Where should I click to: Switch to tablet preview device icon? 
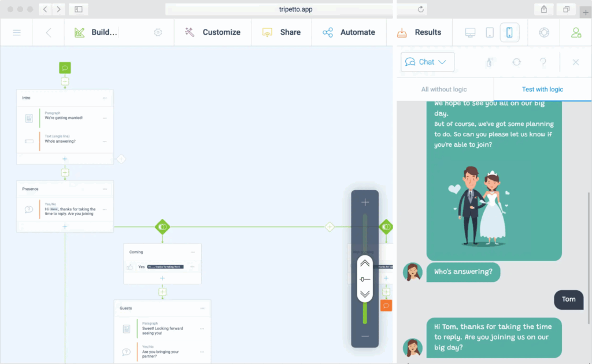[490, 33]
